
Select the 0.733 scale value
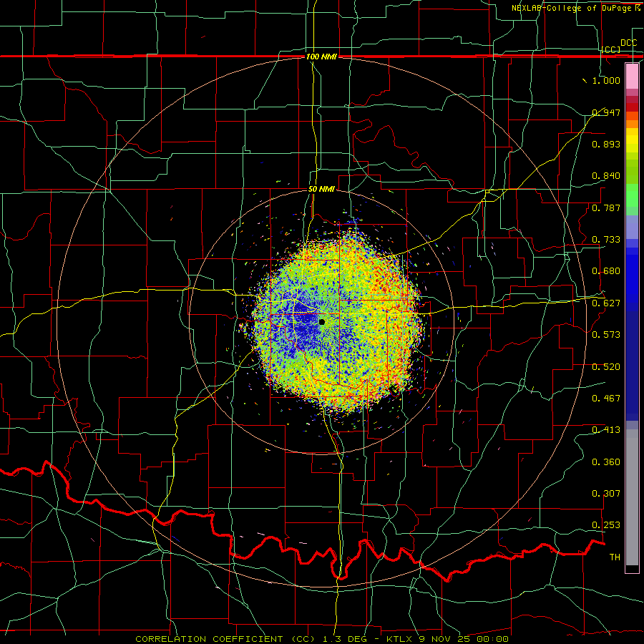(x=606, y=240)
